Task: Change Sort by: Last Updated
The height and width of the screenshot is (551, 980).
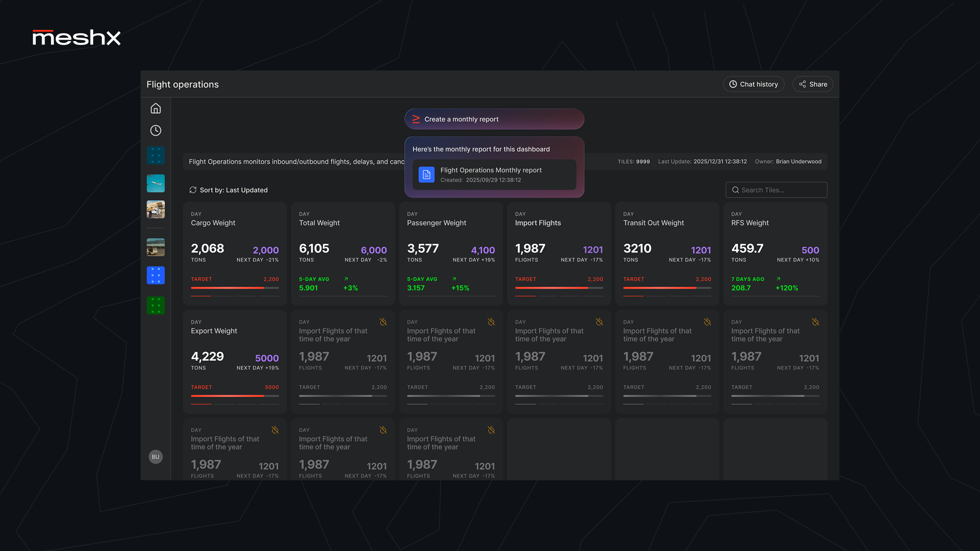Action: (234, 190)
